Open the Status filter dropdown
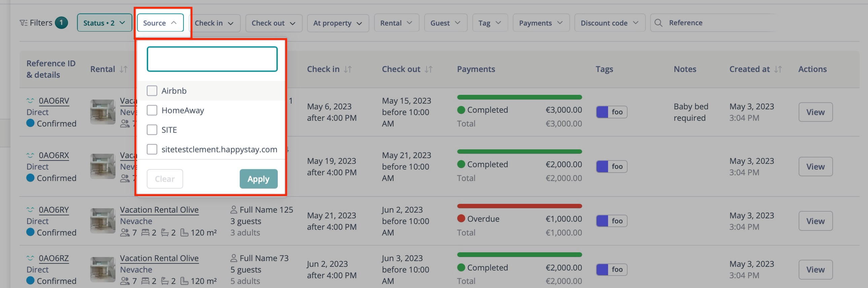Screen dimensions: 868x288 (104, 23)
